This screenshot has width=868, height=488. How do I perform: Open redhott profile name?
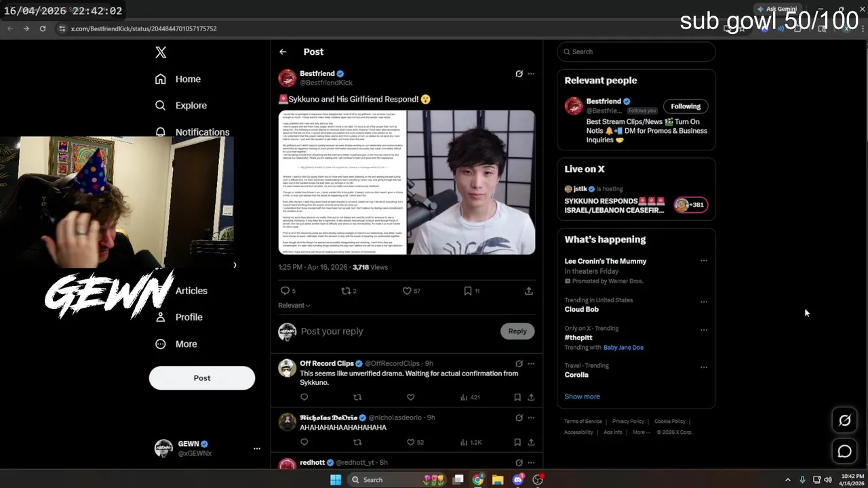(x=313, y=463)
